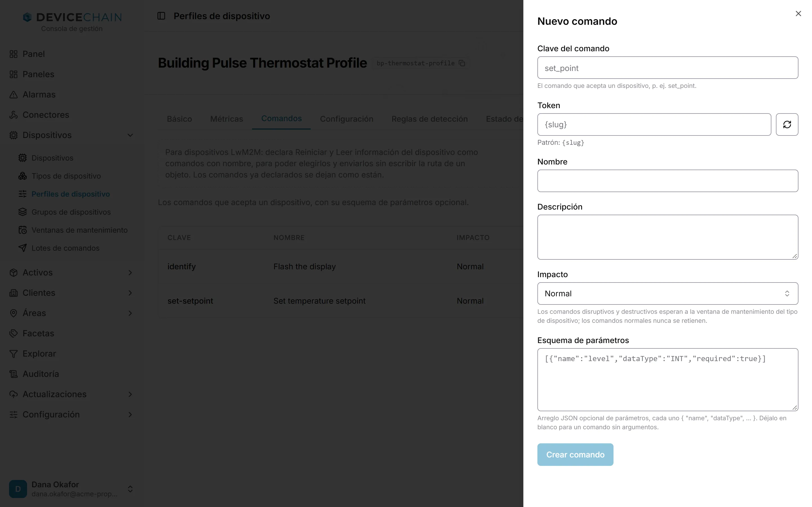Focus the Nombre input field

pyautogui.click(x=667, y=181)
